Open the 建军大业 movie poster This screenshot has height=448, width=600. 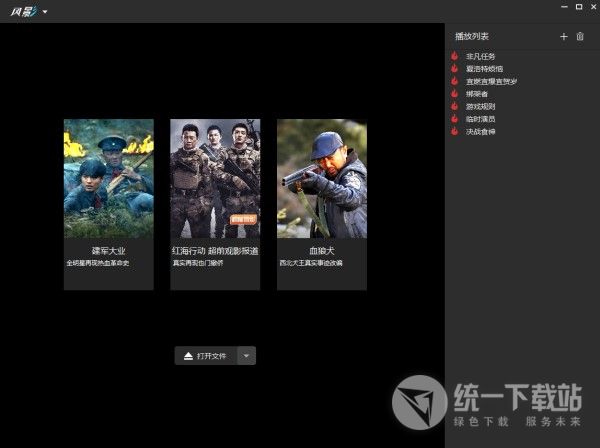coord(109,179)
